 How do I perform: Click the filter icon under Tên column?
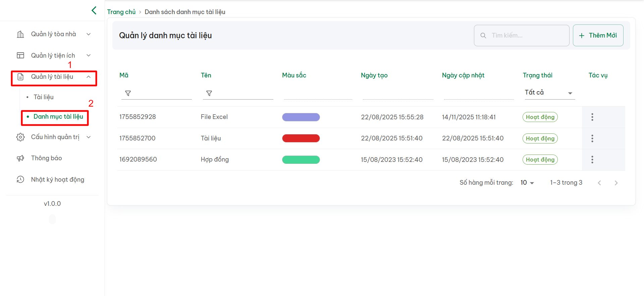[x=209, y=93]
